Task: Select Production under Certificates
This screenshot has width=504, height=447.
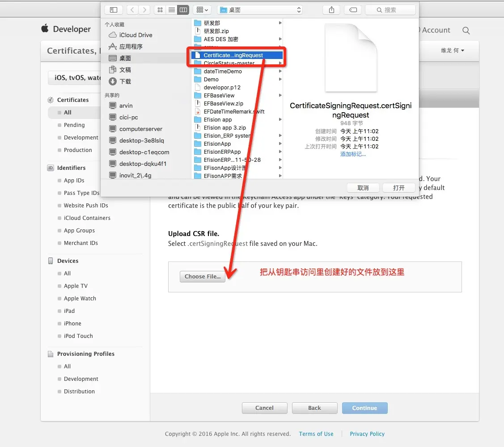Action: (x=78, y=150)
